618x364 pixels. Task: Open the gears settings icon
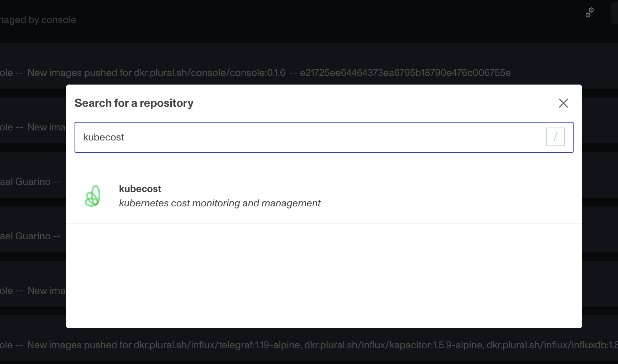tap(589, 13)
